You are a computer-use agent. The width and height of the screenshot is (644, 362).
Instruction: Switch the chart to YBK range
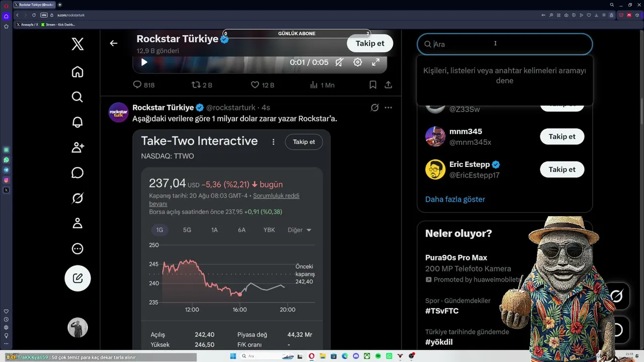269,230
